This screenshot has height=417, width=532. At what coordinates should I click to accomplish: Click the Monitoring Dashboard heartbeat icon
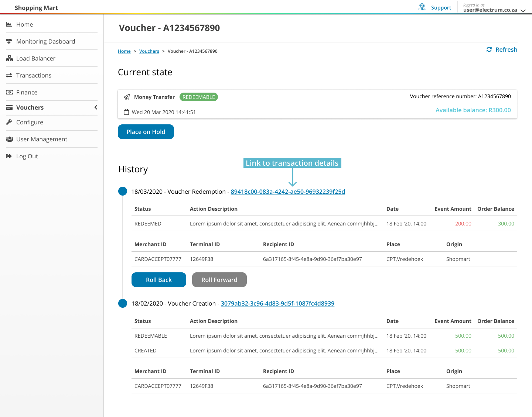(x=9, y=41)
